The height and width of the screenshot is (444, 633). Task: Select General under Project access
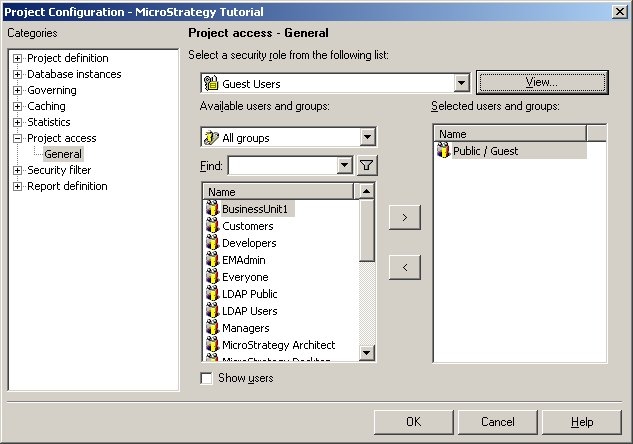point(63,154)
